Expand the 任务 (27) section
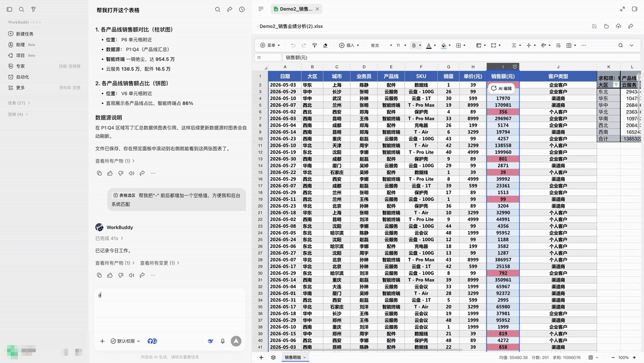Screen dimensions: 644x363 pyautogui.click(x=19, y=103)
